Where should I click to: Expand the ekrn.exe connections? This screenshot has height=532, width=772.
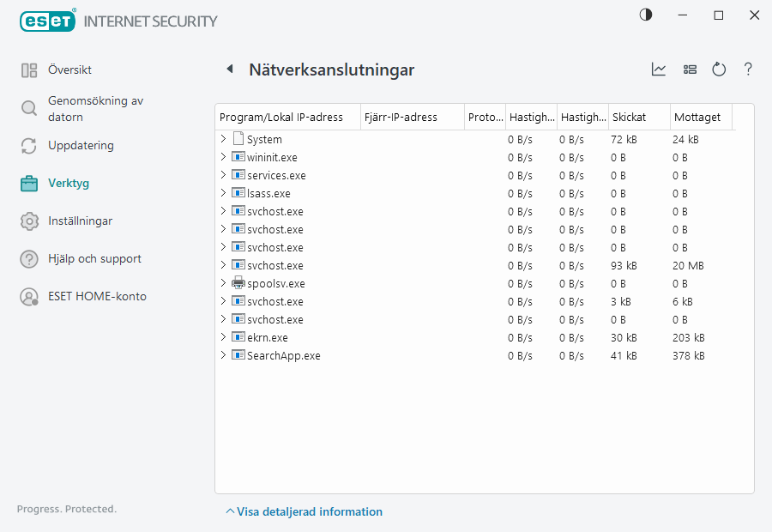click(x=223, y=337)
